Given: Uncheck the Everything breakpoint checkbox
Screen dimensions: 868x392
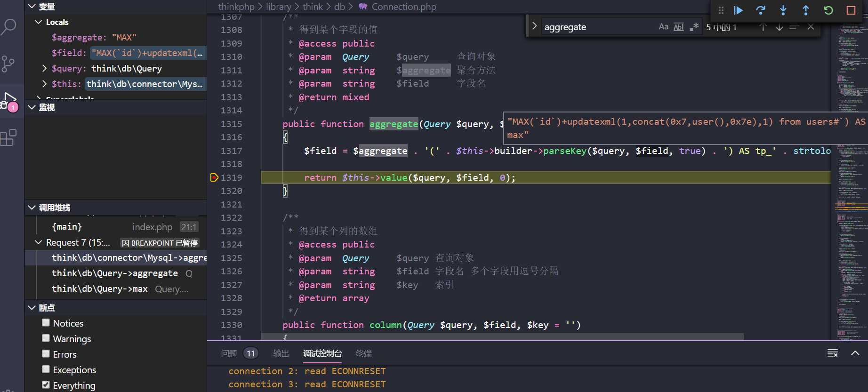Looking at the screenshot, I should click(46, 385).
